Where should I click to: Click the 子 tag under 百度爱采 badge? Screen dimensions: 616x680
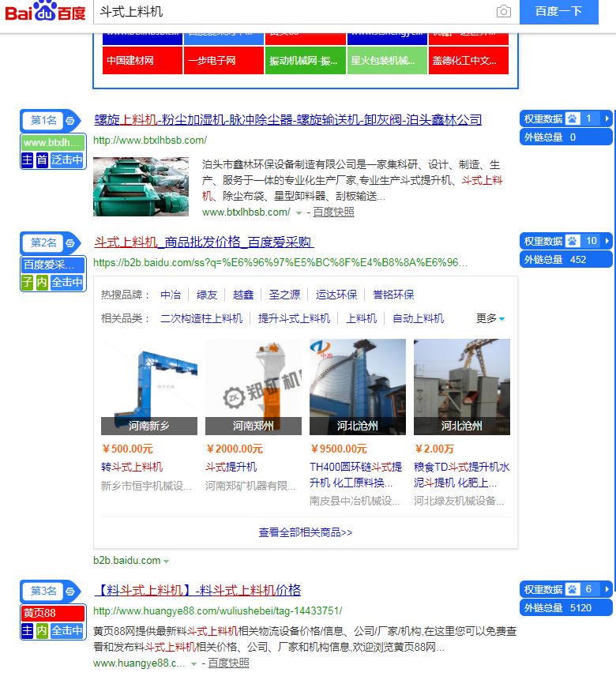(x=28, y=282)
